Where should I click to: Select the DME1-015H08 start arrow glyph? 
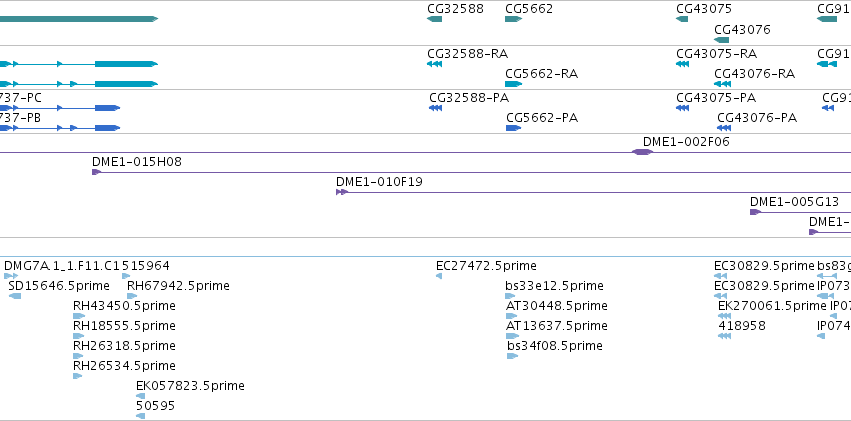(97, 172)
